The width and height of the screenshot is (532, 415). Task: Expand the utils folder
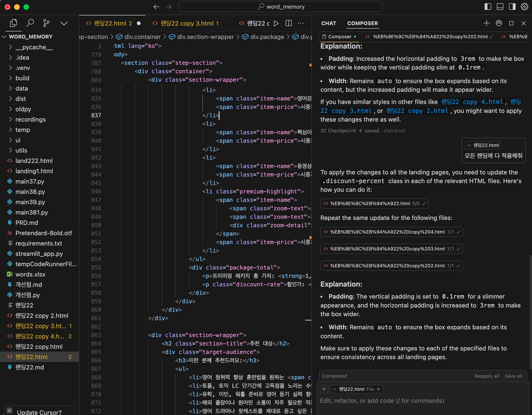(21, 150)
